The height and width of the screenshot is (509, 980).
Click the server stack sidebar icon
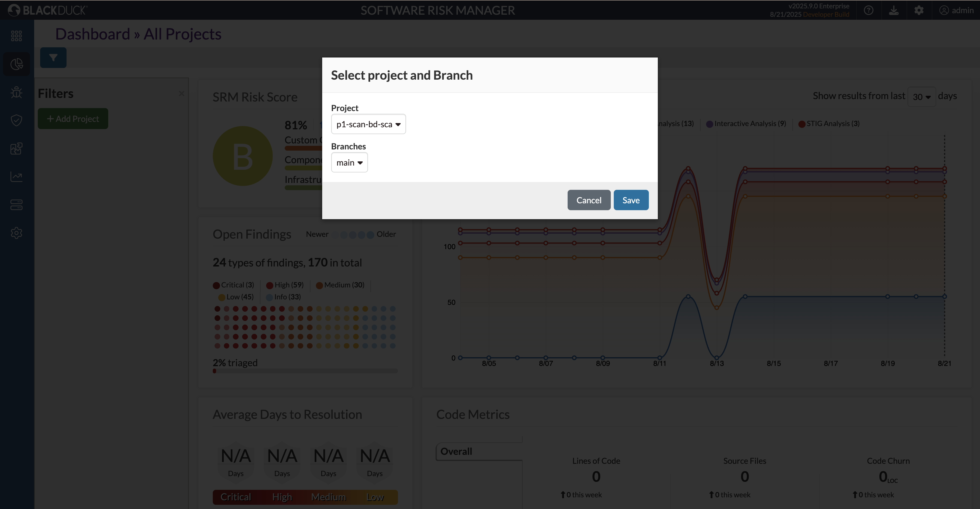16,204
